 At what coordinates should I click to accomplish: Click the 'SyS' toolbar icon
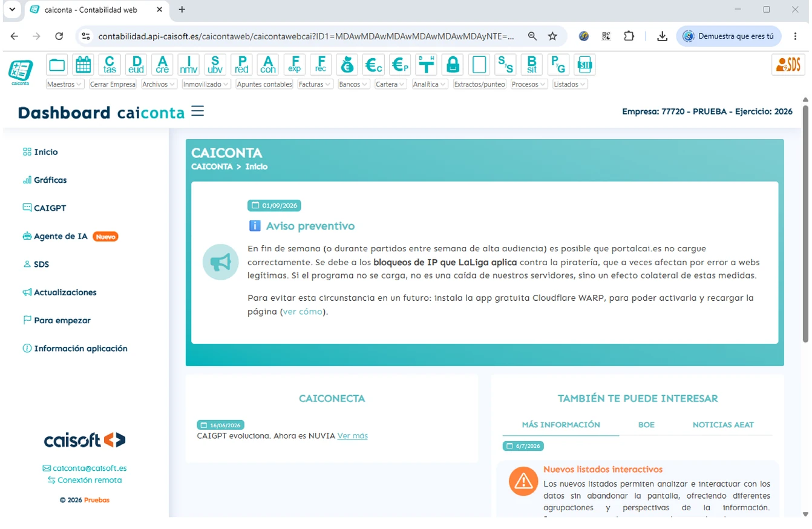click(x=505, y=65)
